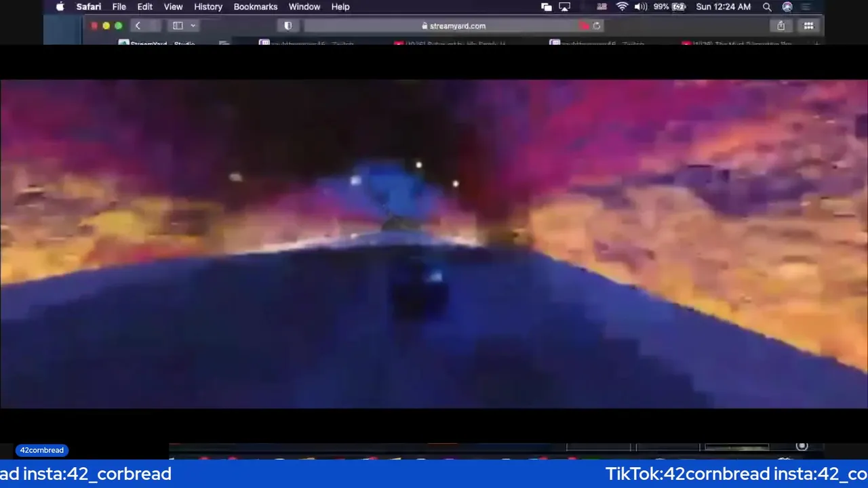The height and width of the screenshot is (488, 868).
Task: Click the round icon above the ticker
Action: 802,446
